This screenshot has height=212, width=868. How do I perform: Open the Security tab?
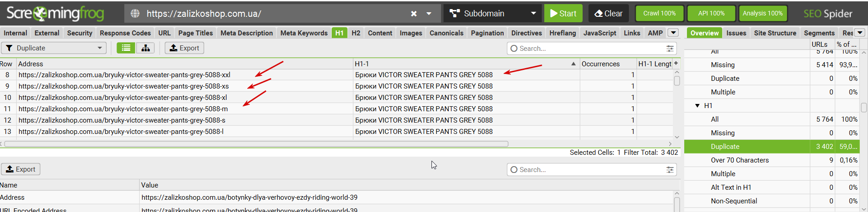tap(79, 33)
